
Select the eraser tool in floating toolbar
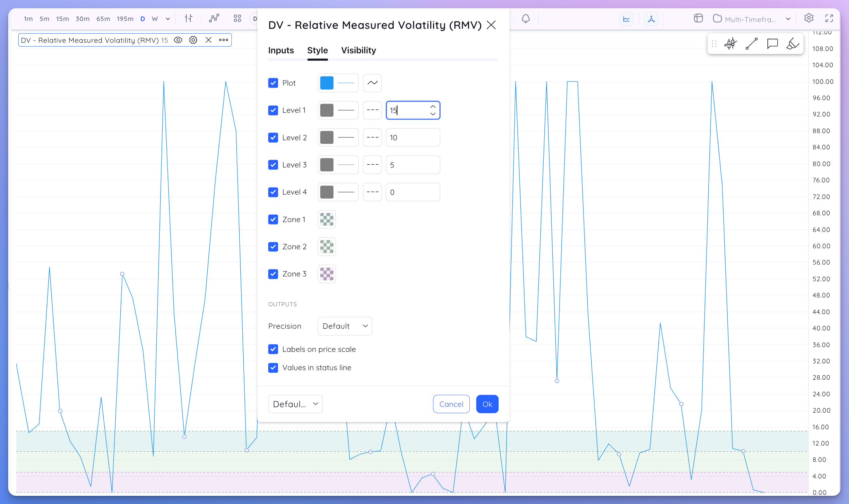(x=793, y=44)
